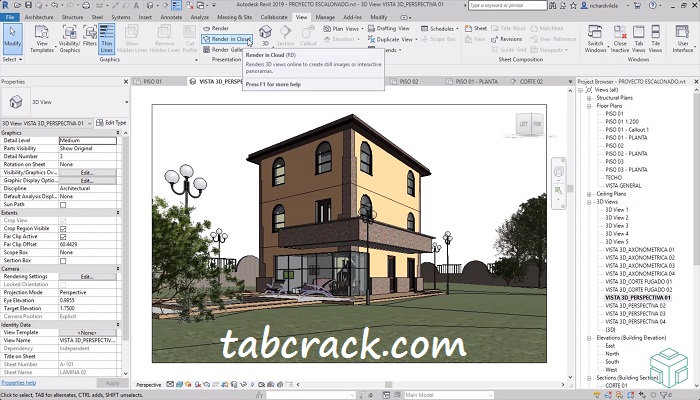Click the horizontal view scrollbar
Viewport: 700px width, 400px height.
[388, 384]
